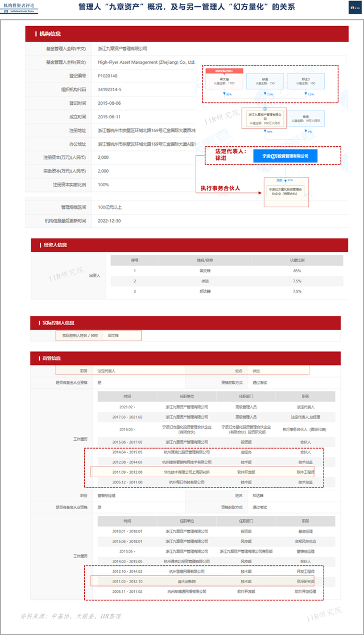The image size is (364, 635).
Task: Select the 2016.03 - time period cell
Action: tap(127, 429)
